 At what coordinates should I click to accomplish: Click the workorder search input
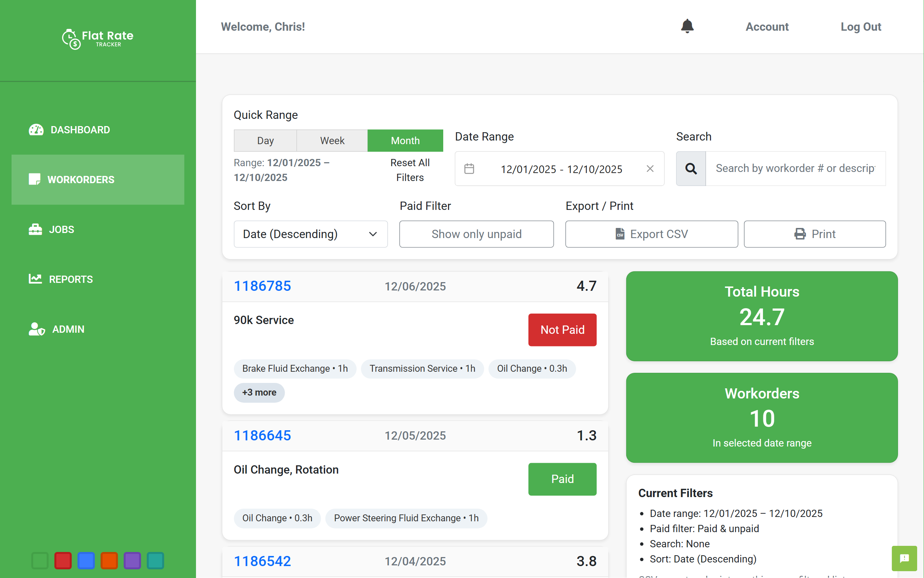tap(796, 169)
